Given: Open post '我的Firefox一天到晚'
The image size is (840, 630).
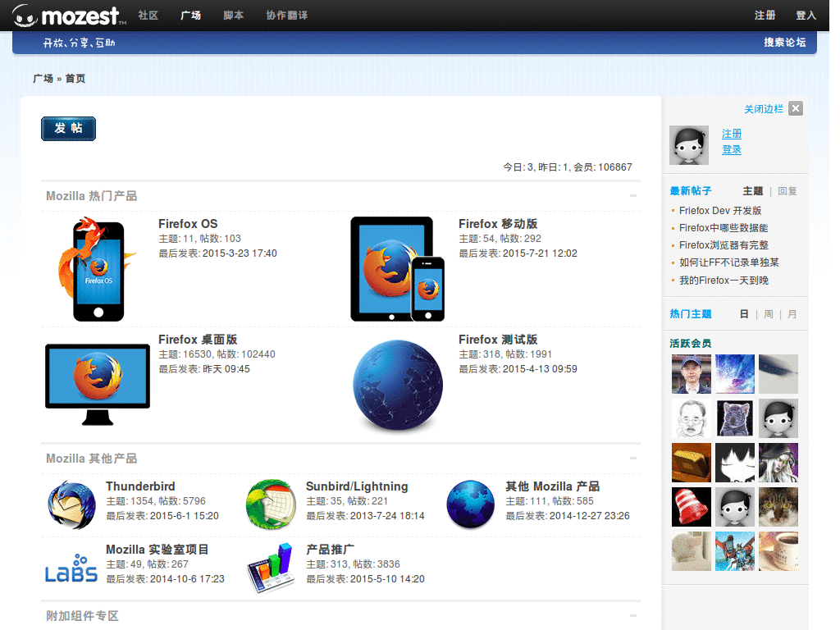Looking at the screenshot, I should 724,281.
